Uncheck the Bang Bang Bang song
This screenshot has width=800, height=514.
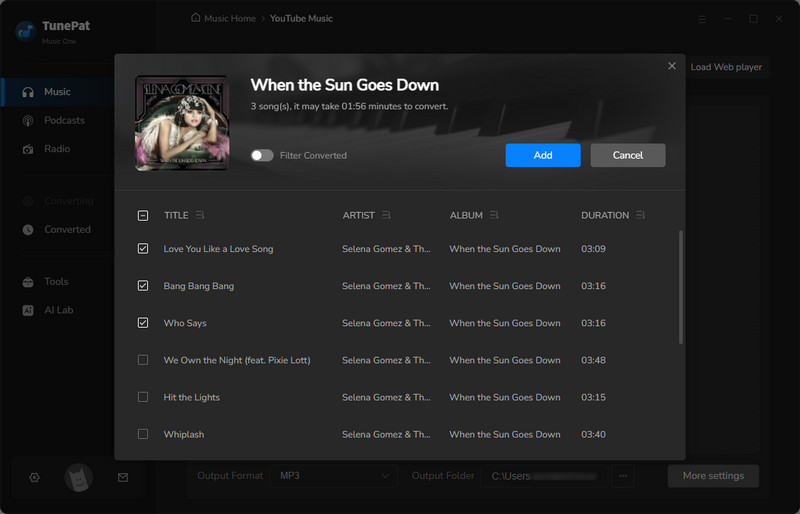[143, 286]
